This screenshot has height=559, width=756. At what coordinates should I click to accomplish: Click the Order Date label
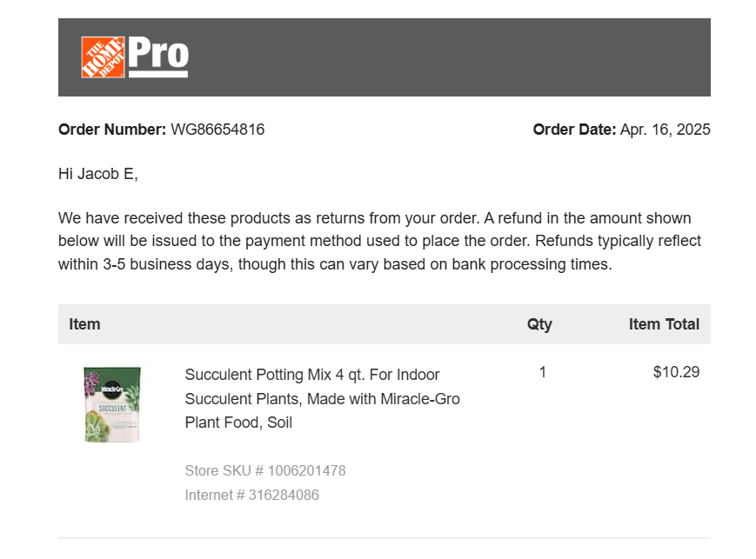[x=574, y=130]
